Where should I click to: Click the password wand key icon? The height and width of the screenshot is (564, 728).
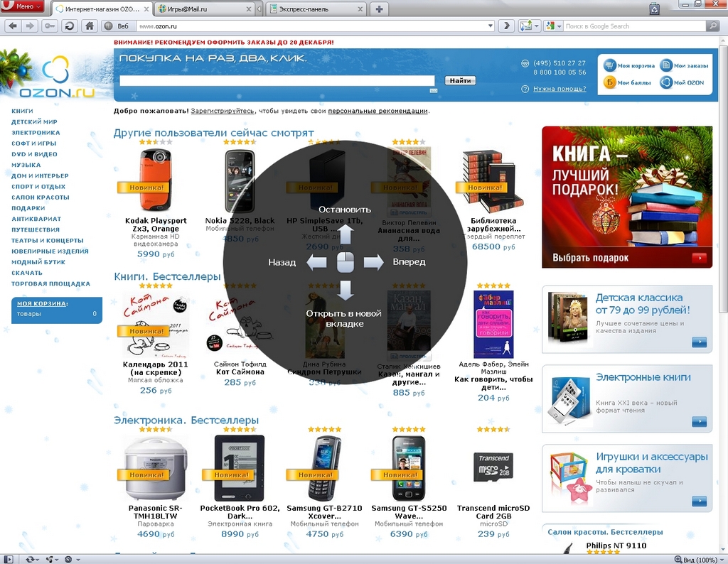pyautogui.click(x=49, y=26)
